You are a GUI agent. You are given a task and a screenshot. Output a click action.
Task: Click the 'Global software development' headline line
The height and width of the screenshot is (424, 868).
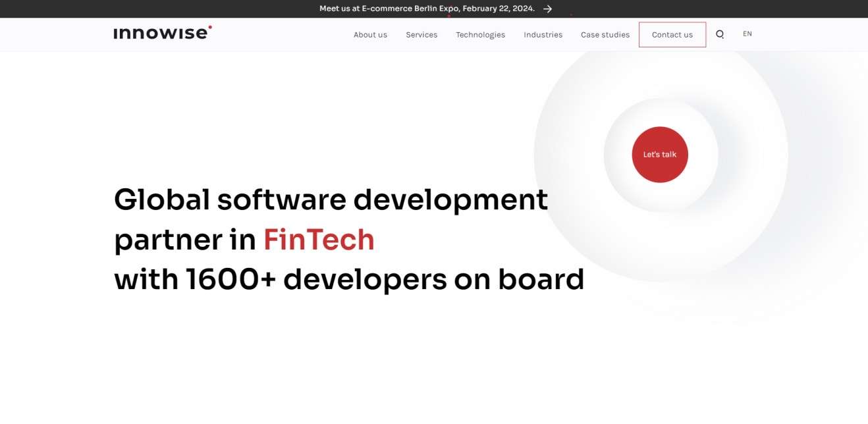(331, 199)
